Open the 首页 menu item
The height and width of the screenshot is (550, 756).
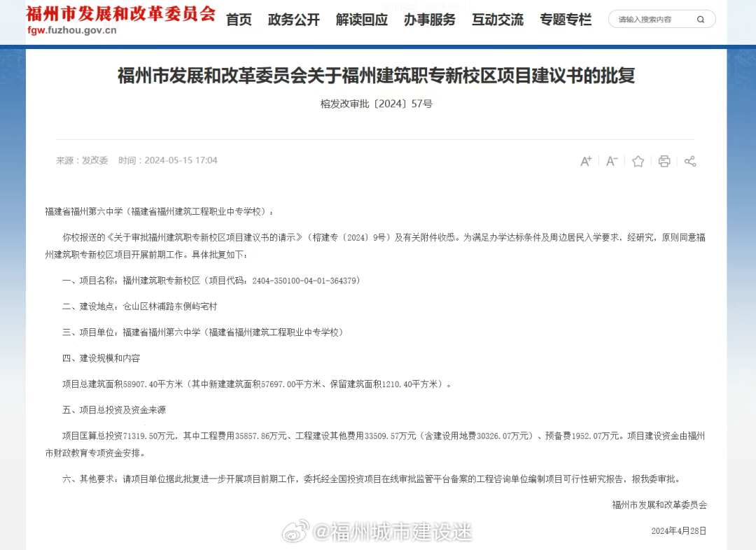tap(239, 20)
